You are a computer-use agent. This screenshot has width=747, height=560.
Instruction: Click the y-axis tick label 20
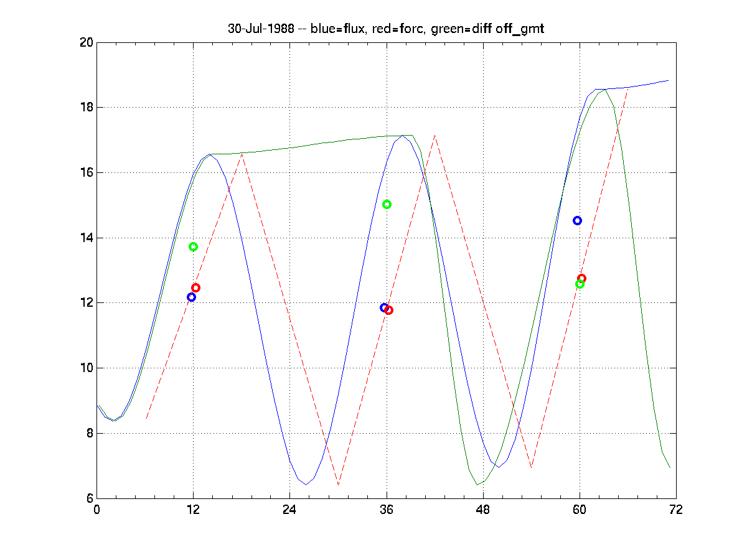click(86, 42)
